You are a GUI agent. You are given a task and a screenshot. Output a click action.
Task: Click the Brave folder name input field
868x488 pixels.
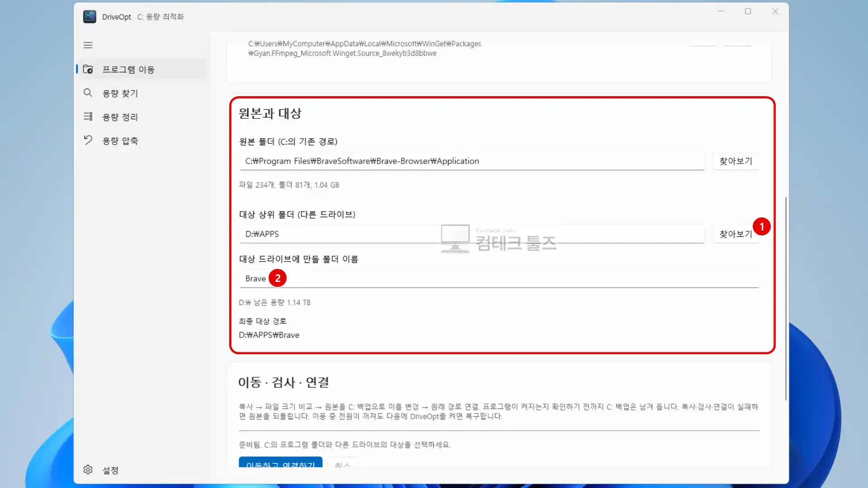coord(499,278)
